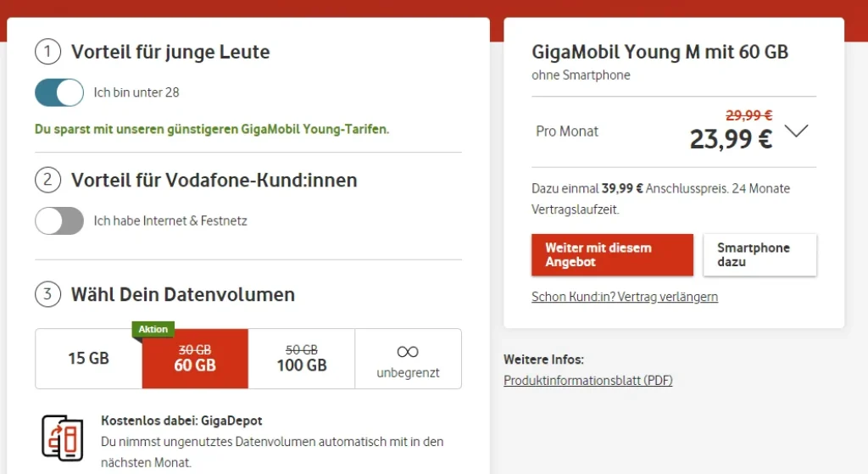
Task: Disable the 'Ich bin unter 28' toggle
Action: 59,92
